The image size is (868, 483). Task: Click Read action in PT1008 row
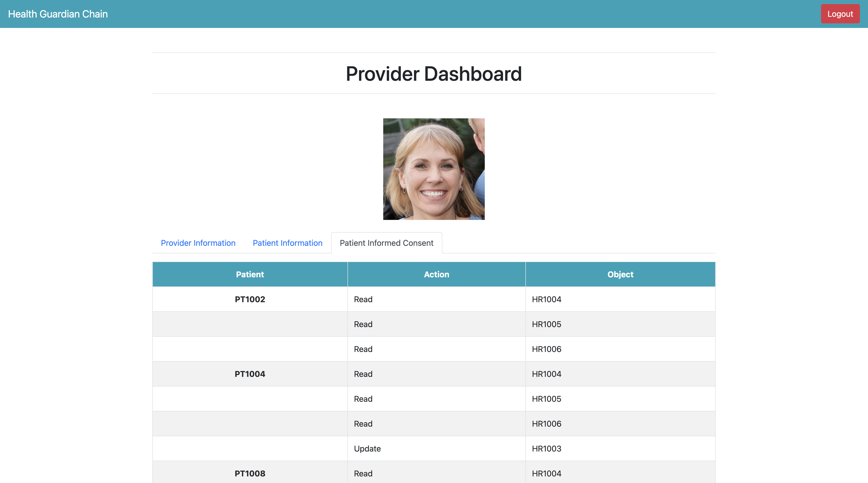tap(363, 473)
